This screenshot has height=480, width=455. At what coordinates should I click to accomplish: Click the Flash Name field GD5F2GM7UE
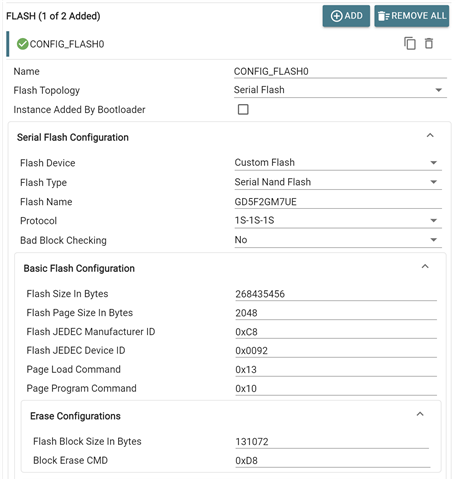pos(338,202)
